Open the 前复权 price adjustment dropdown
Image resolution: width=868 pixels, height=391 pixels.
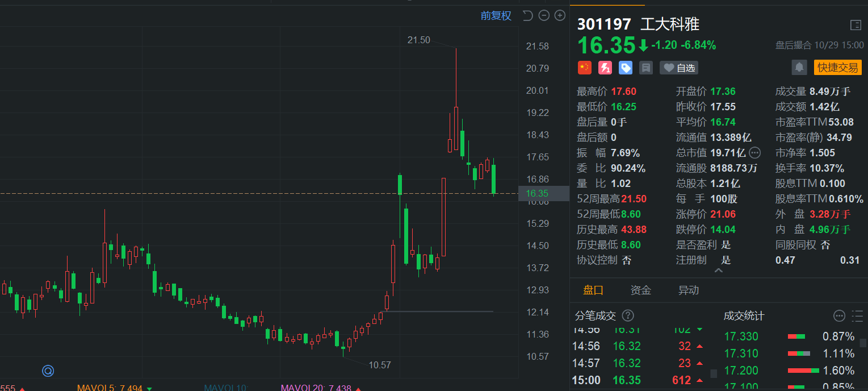click(x=496, y=16)
